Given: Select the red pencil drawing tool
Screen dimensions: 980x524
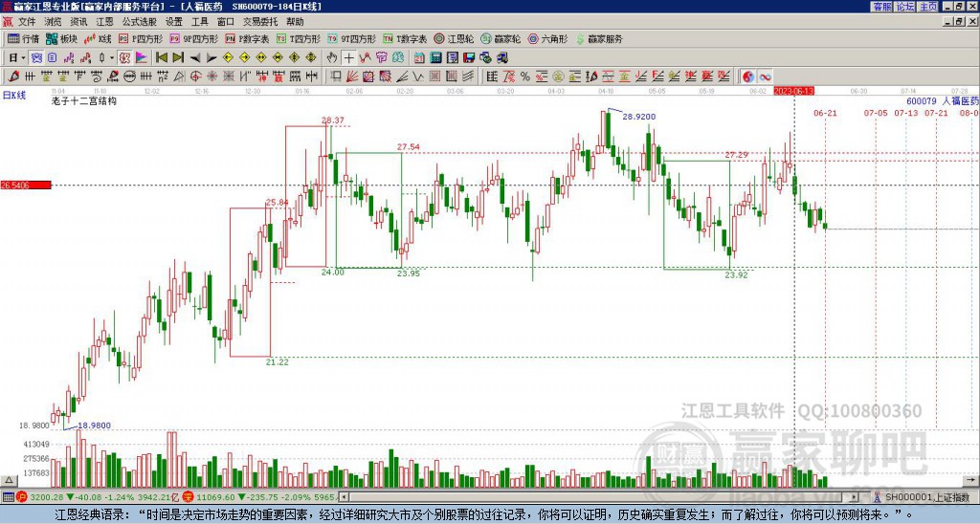Looking at the screenshot, I should pos(13,76).
